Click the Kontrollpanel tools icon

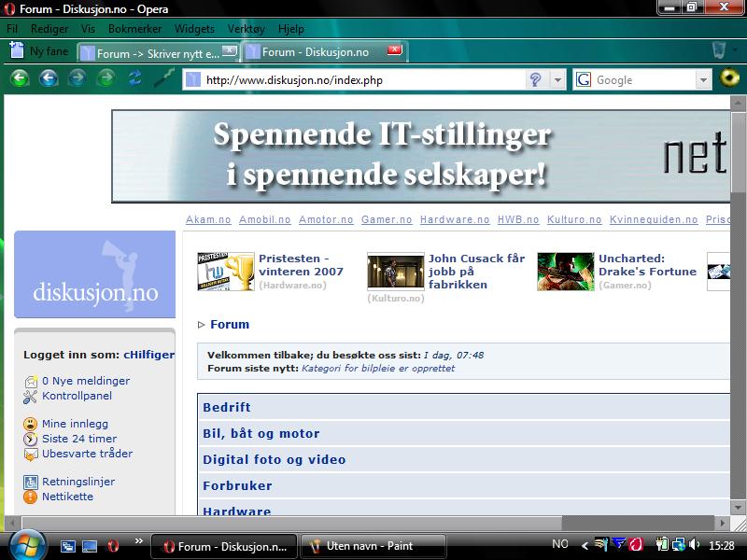tap(30, 397)
